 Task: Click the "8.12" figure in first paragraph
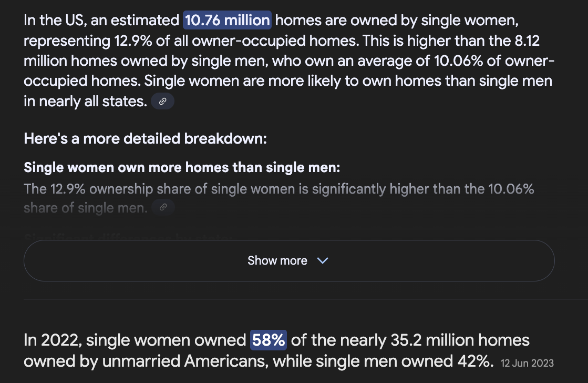tap(527, 41)
